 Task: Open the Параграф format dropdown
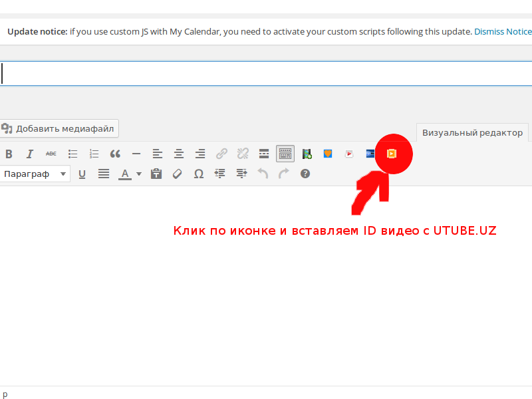point(35,174)
